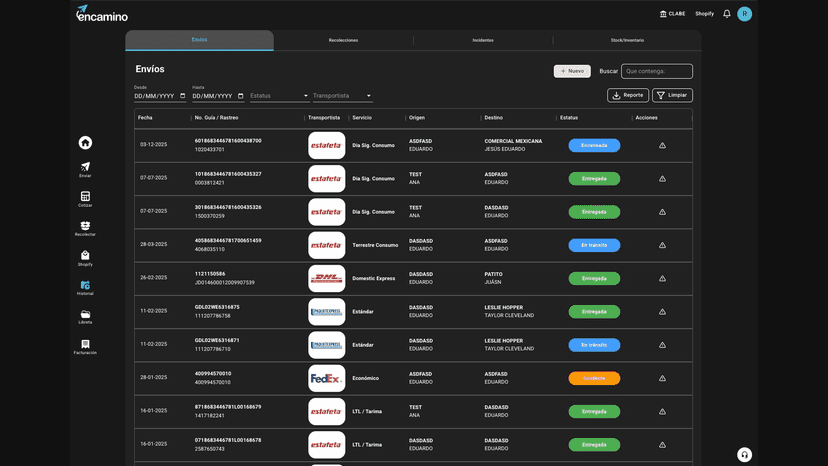Open the Home icon in sidebar
828x466 pixels.
85,143
